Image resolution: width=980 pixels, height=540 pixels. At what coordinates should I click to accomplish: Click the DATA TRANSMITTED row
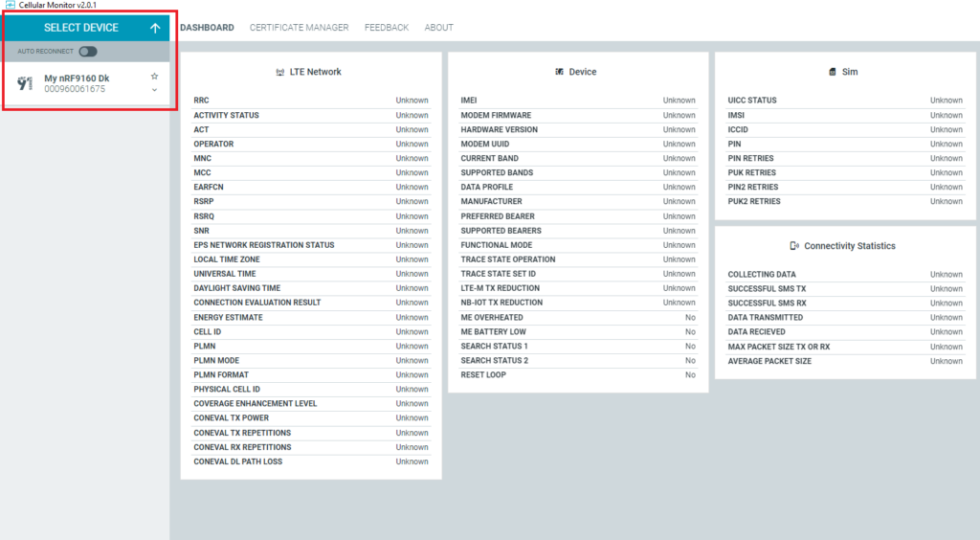845,318
